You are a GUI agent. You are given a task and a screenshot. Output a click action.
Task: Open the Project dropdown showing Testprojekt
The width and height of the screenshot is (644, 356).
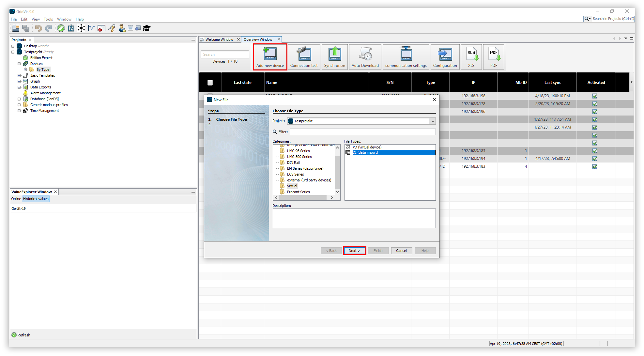pyautogui.click(x=433, y=121)
